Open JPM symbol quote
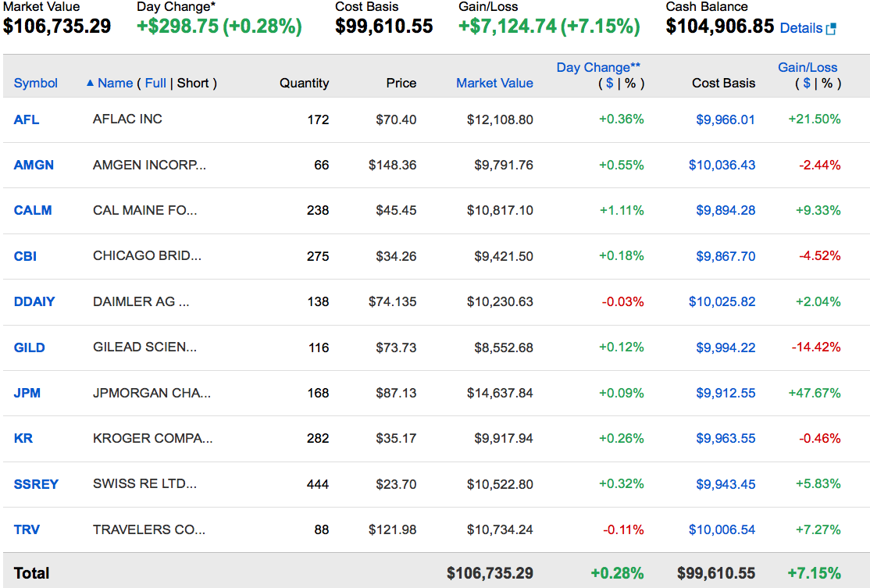This screenshot has height=588, width=870. click(x=27, y=393)
